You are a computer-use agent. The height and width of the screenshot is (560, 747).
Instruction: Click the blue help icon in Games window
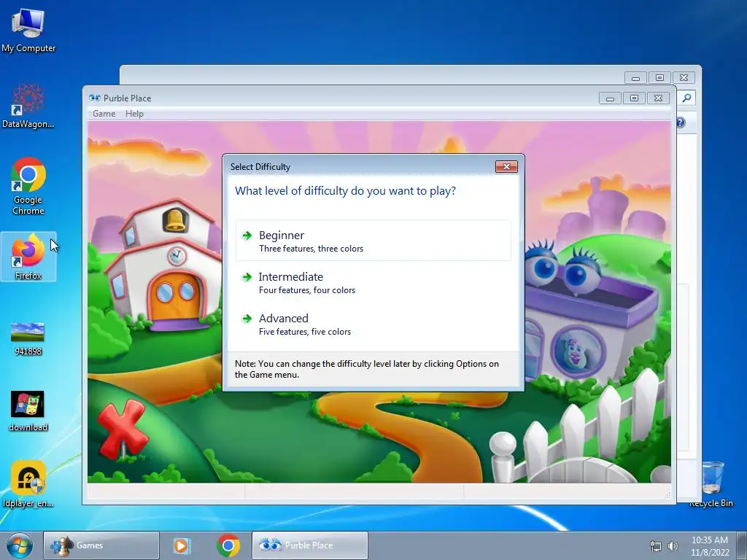pos(681,122)
